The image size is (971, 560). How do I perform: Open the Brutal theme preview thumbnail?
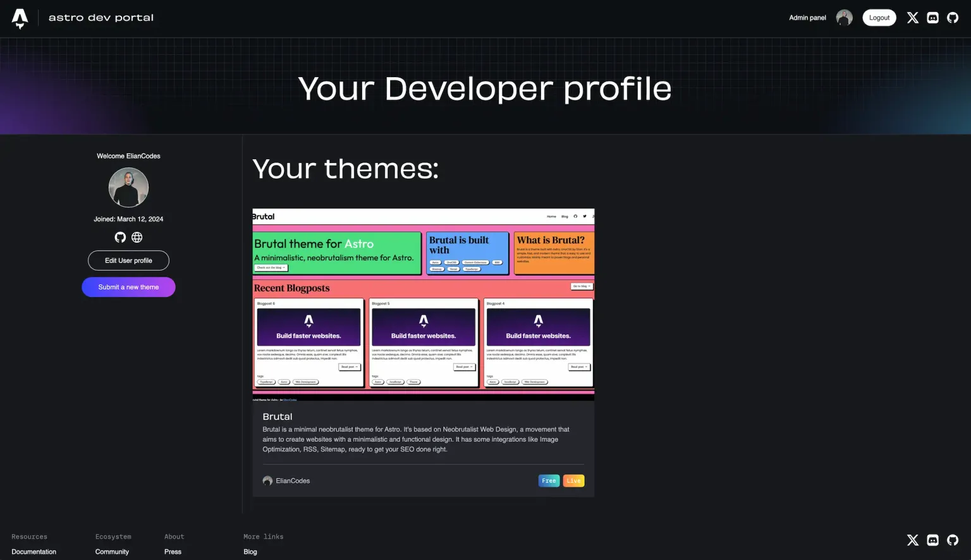[x=423, y=305]
